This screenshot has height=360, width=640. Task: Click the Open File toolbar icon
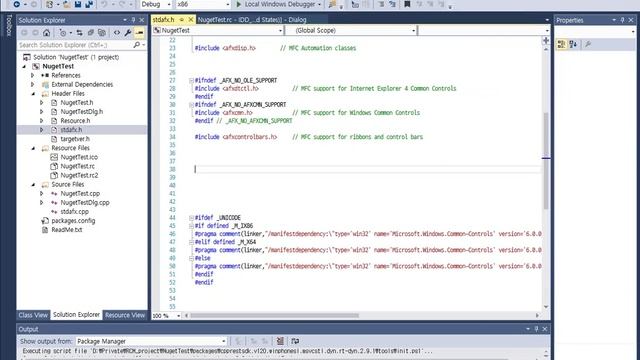pos(66,4)
